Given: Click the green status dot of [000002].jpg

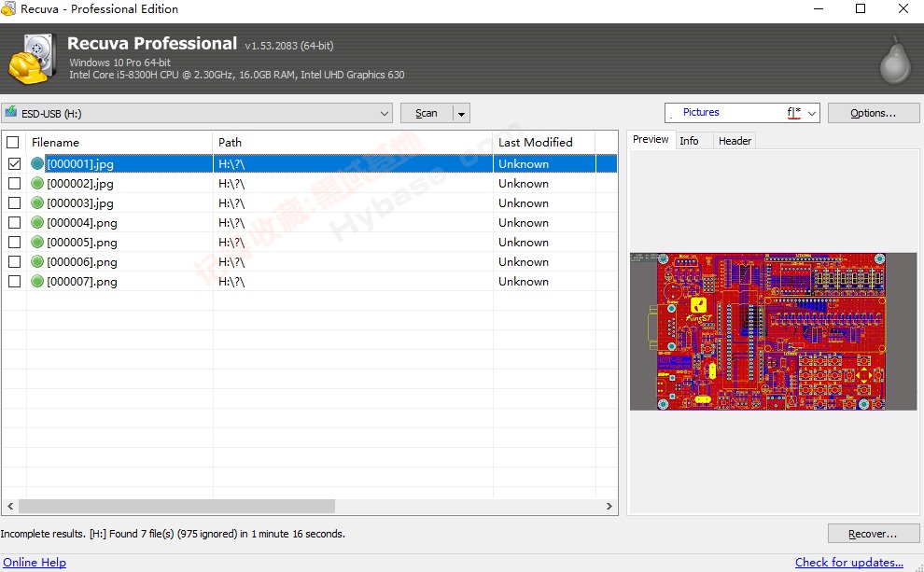Looking at the screenshot, I should click(x=37, y=183).
